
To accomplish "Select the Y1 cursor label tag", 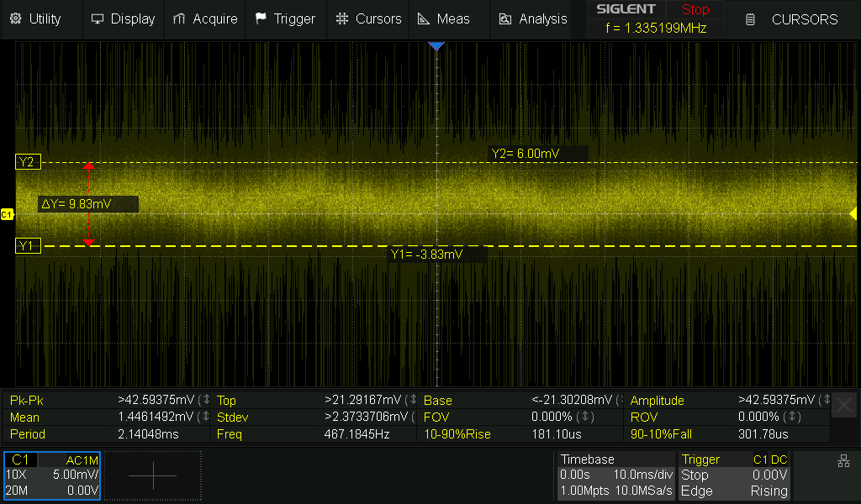I will (x=27, y=245).
